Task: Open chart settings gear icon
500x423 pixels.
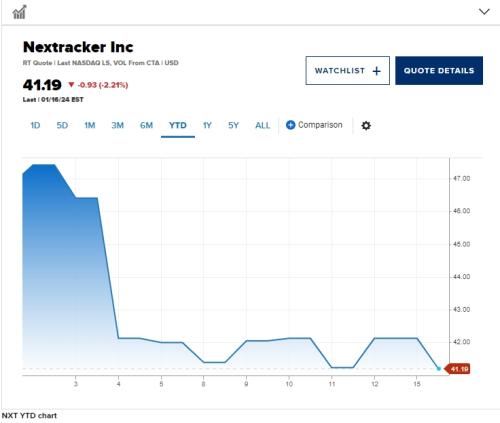Action: pyautogui.click(x=366, y=126)
